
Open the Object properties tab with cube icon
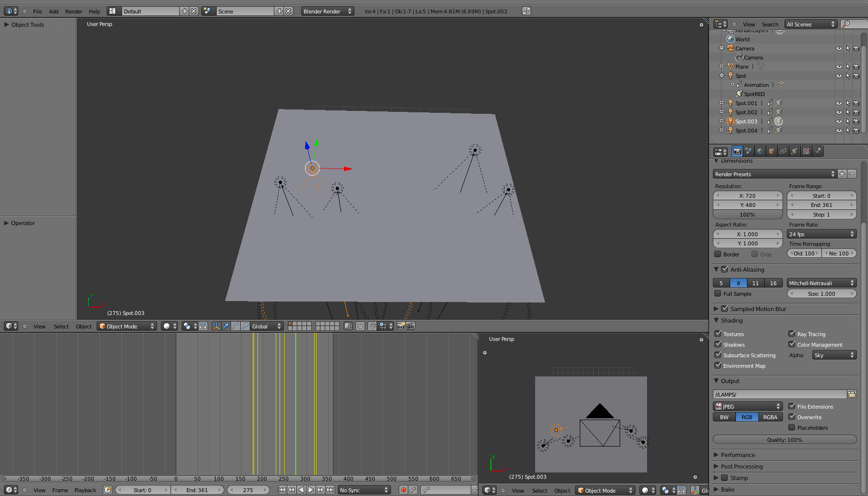[771, 152]
